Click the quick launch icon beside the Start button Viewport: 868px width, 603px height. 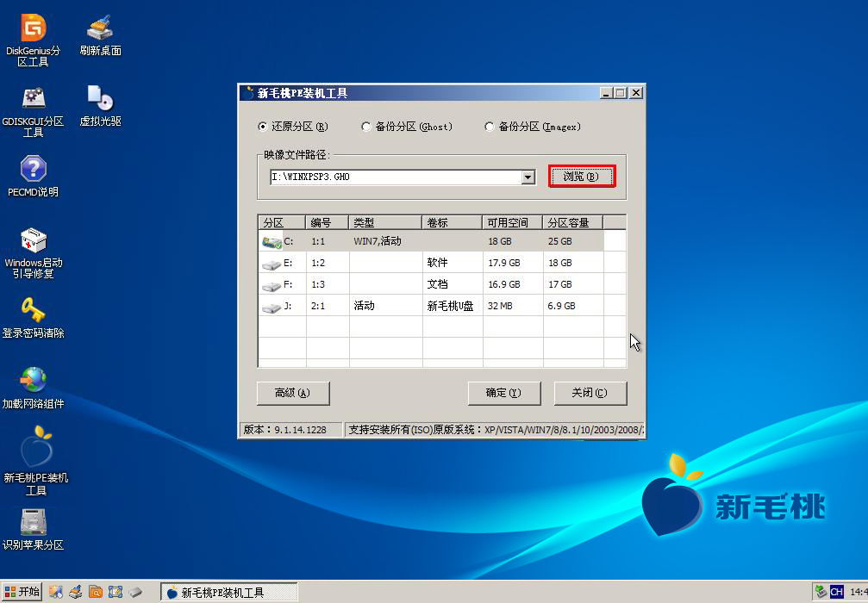click(55, 592)
